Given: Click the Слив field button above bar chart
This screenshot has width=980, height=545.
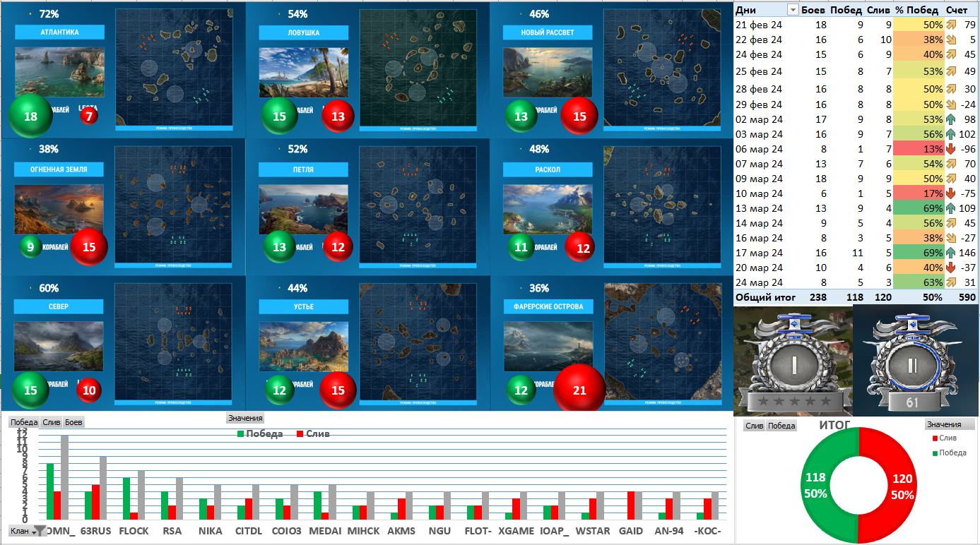Looking at the screenshot, I should (51, 422).
